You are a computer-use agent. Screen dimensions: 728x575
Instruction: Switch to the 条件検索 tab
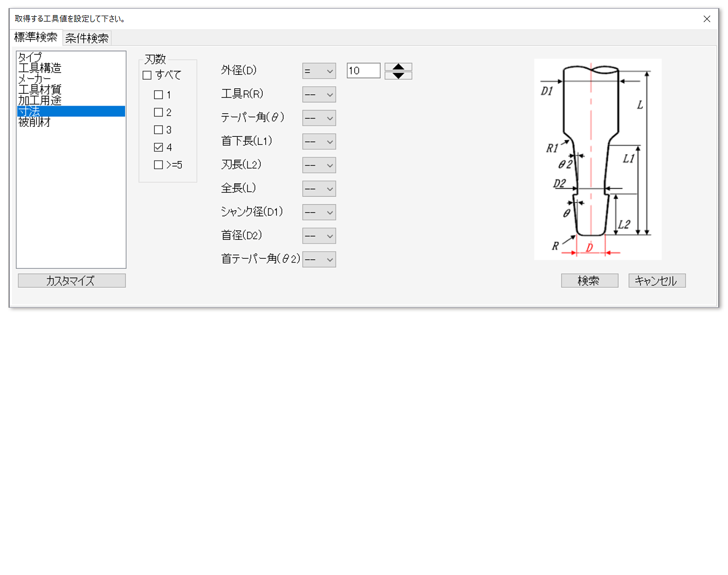click(87, 38)
